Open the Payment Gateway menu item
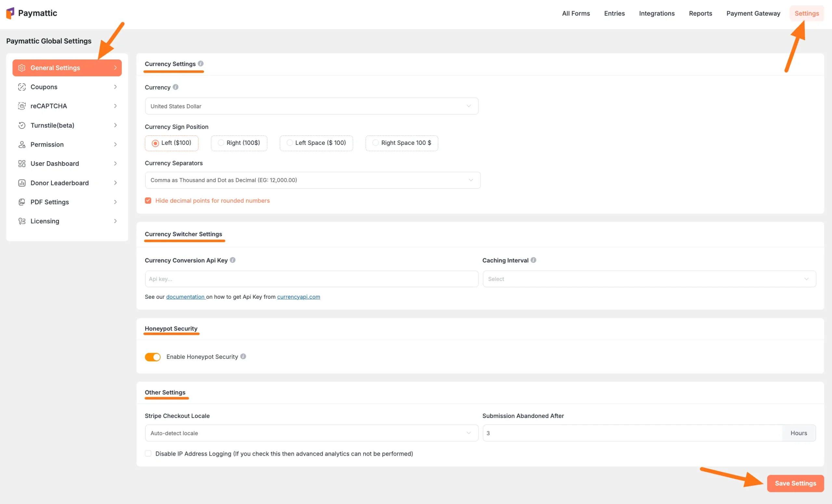832x504 pixels. pos(753,14)
